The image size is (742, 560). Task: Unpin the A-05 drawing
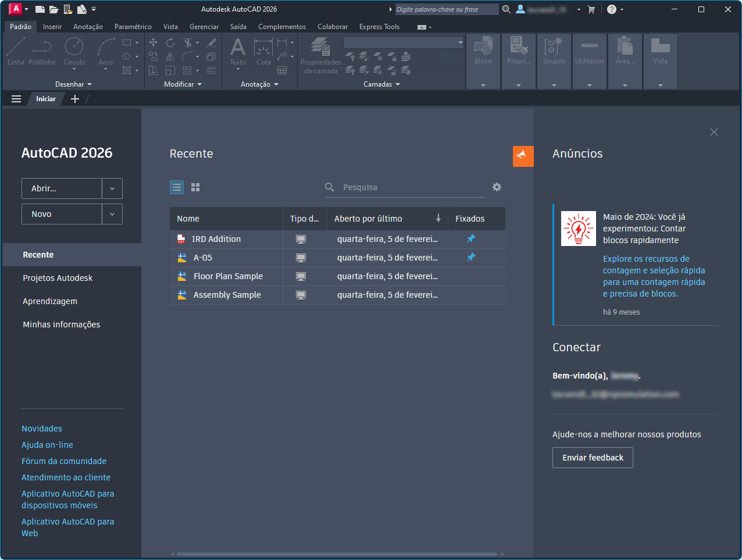[471, 257]
